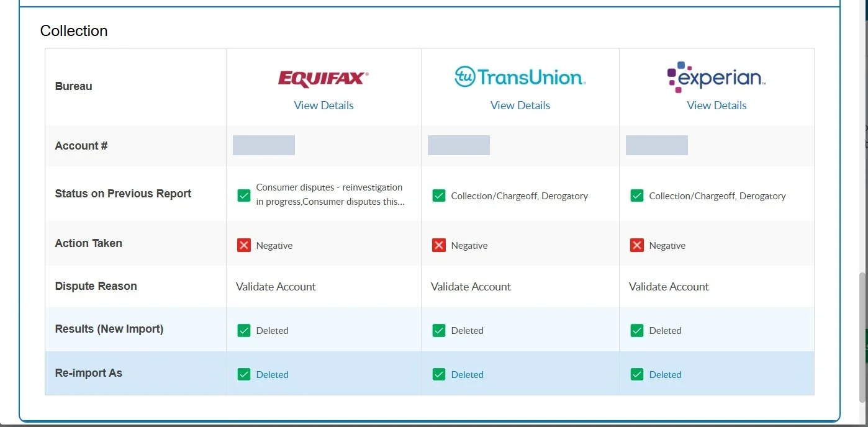Screen dimensions: 868x427
Task: Click red X next to TransUnion Negative
Action: click(439, 245)
